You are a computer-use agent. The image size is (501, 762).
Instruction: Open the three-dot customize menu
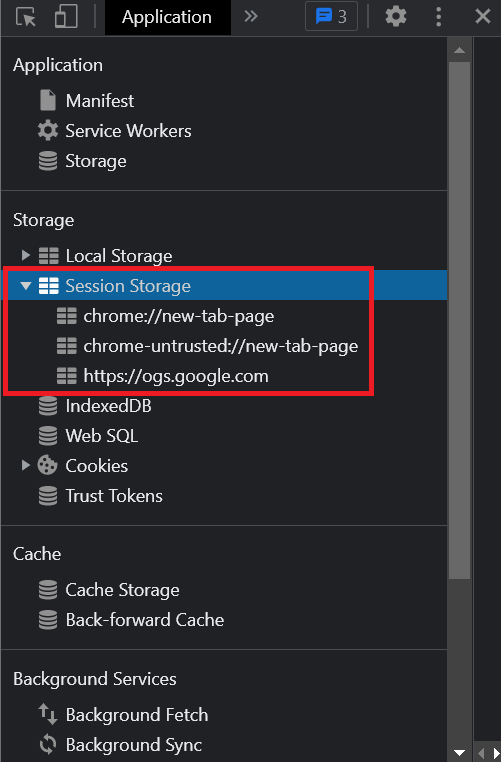(438, 17)
